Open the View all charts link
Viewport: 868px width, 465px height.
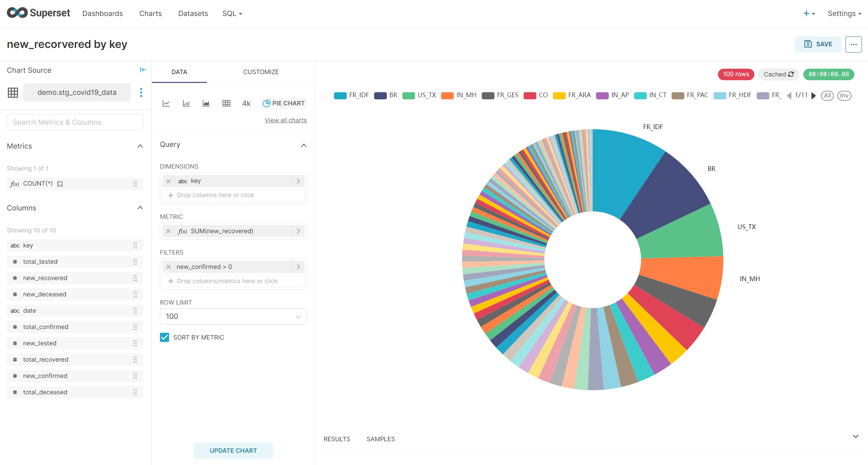coord(285,120)
